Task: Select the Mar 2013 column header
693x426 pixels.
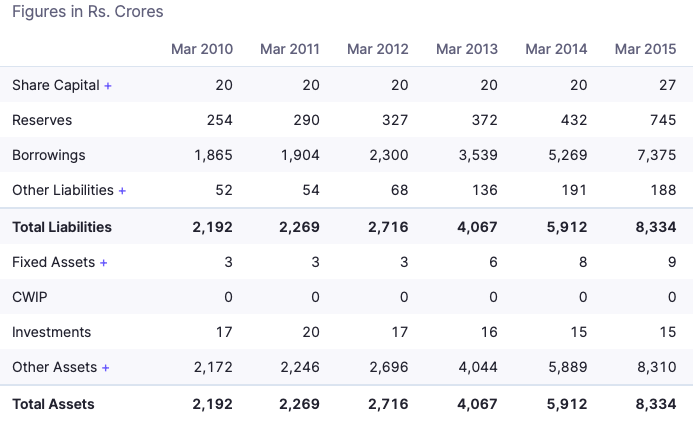Action: coord(467,49)
